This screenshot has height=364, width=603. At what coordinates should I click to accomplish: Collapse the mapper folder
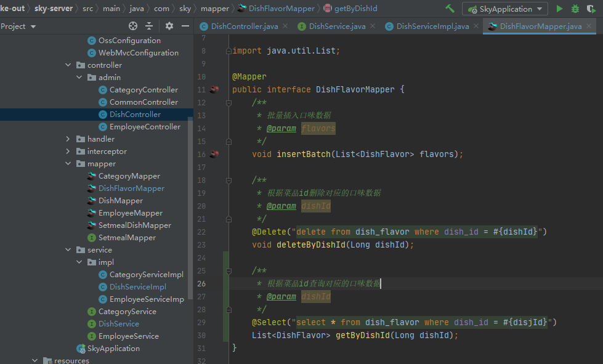(68, 164)
